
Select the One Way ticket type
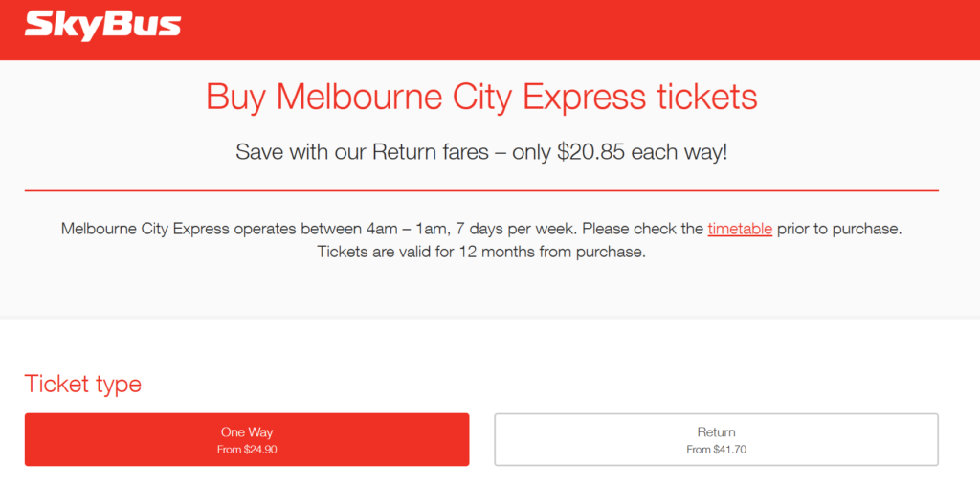click(247, 439)
